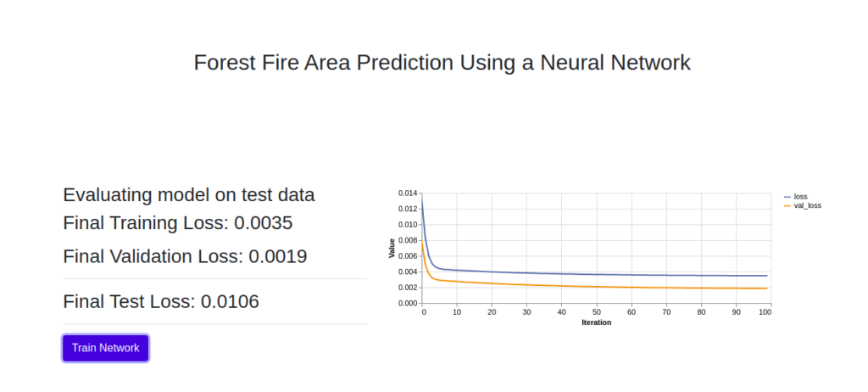Select the loss legend entry
The width and height of the screenshot is (868, 392).
click(x=796, y=197)
